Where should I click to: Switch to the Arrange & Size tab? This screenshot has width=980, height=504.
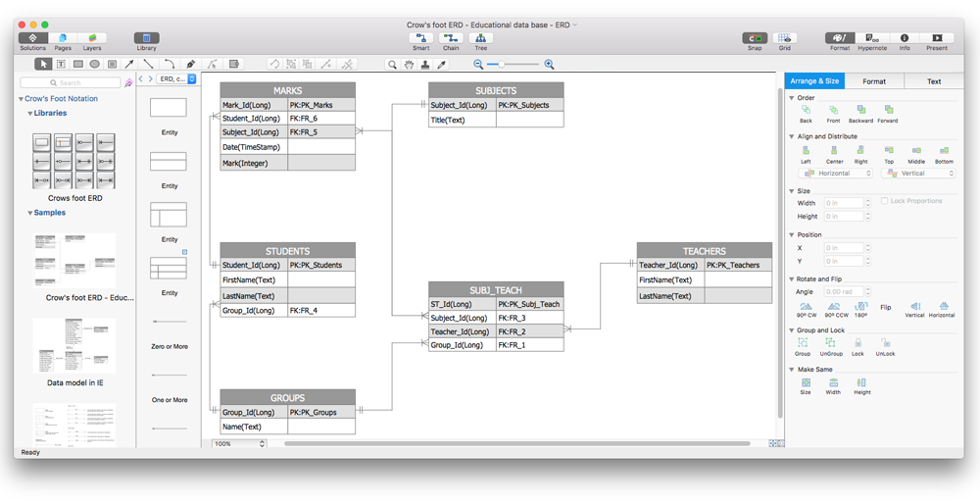point(814,81)
